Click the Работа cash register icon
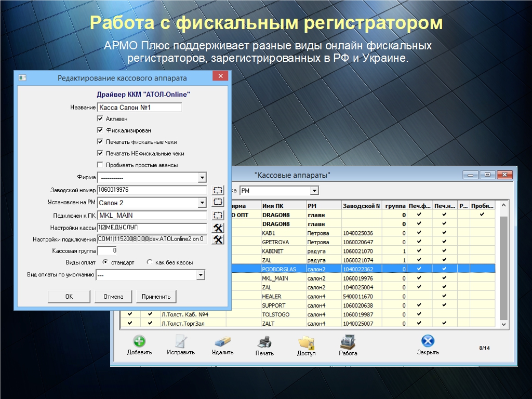 (x=348, y=342)
